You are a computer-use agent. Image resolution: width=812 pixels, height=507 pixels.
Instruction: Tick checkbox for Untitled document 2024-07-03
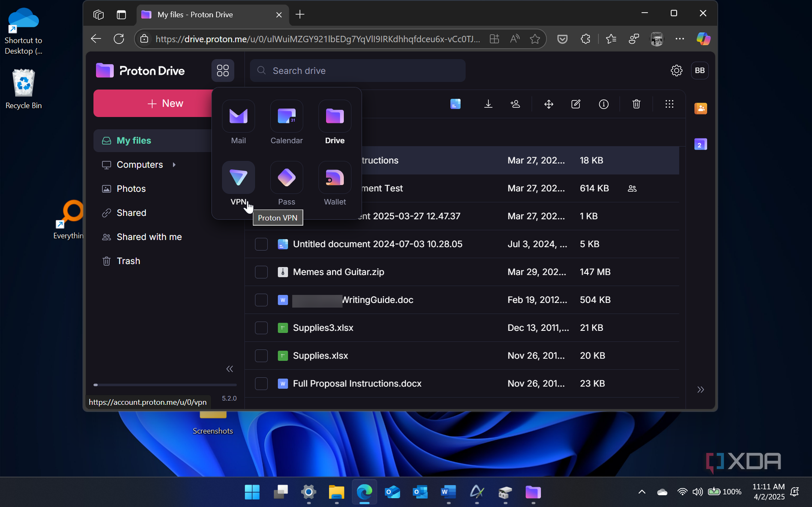[261, 244]
